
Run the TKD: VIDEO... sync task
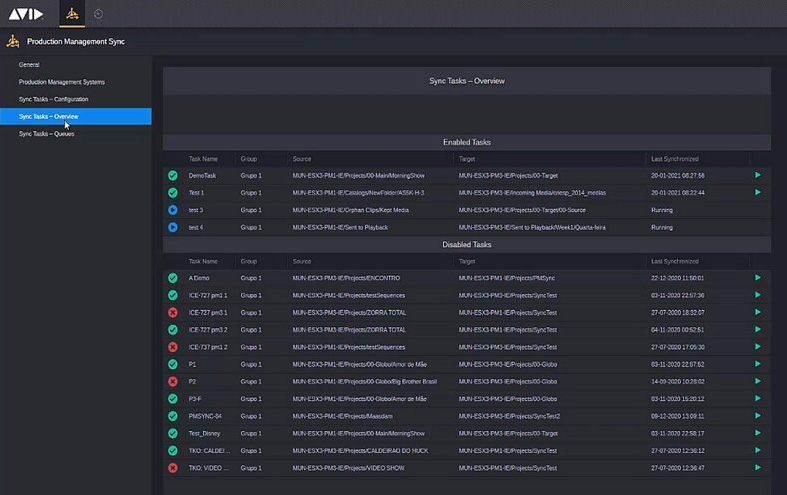[x=758, y=467]
